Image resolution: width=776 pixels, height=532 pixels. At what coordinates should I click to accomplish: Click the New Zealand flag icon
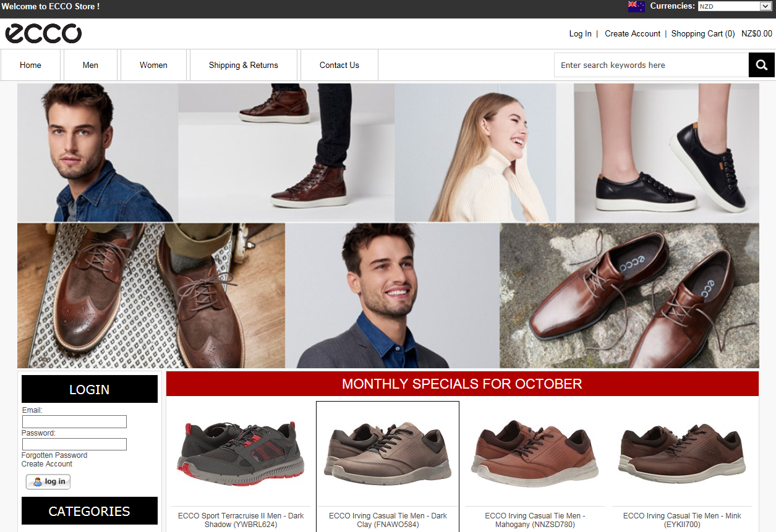pyautogui.click(x=636, y=6)
